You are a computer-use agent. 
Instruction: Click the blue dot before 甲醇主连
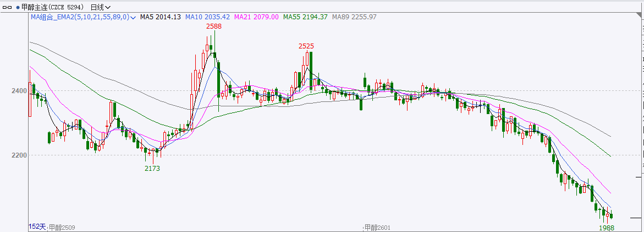17,7
